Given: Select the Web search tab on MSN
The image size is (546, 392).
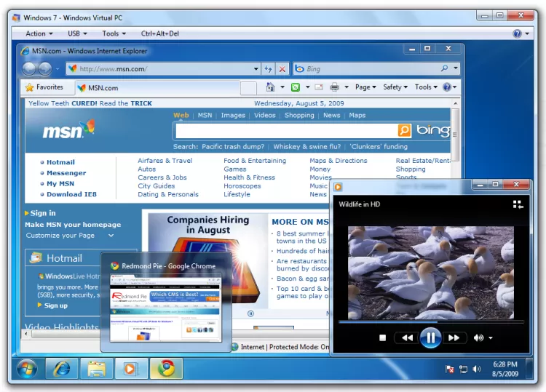Looking at the screenshot, I should 181,115.
